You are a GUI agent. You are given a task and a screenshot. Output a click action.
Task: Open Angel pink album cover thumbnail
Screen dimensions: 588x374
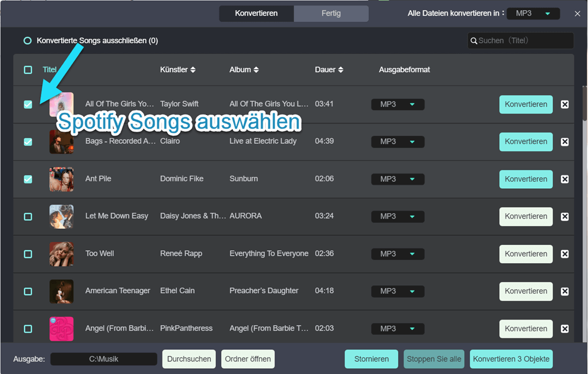[x=61, y=329]
